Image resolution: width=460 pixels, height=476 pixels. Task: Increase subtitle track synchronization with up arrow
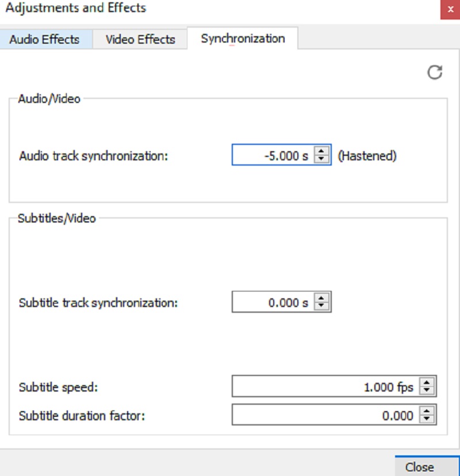(x=322, y=298)
